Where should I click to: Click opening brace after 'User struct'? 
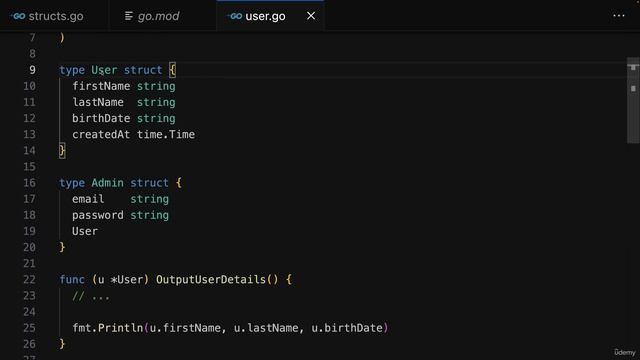click(x=172, y=70)
